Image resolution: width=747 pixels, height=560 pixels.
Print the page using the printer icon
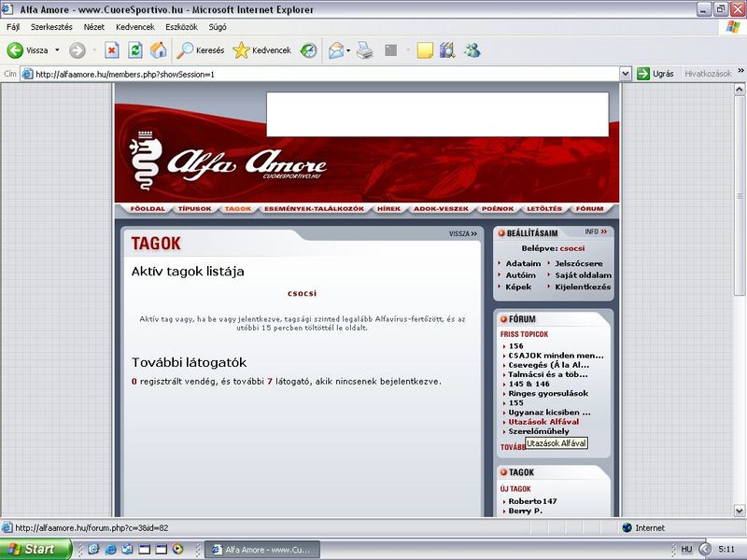tap(365, 50)
